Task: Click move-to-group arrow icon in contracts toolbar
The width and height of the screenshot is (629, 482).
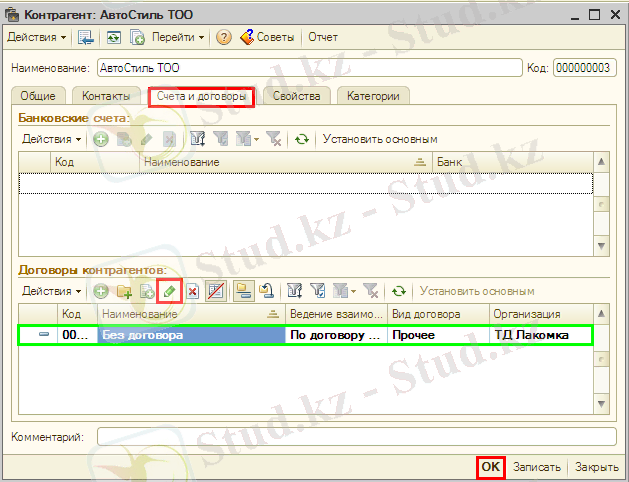Action: pos(266,291)
